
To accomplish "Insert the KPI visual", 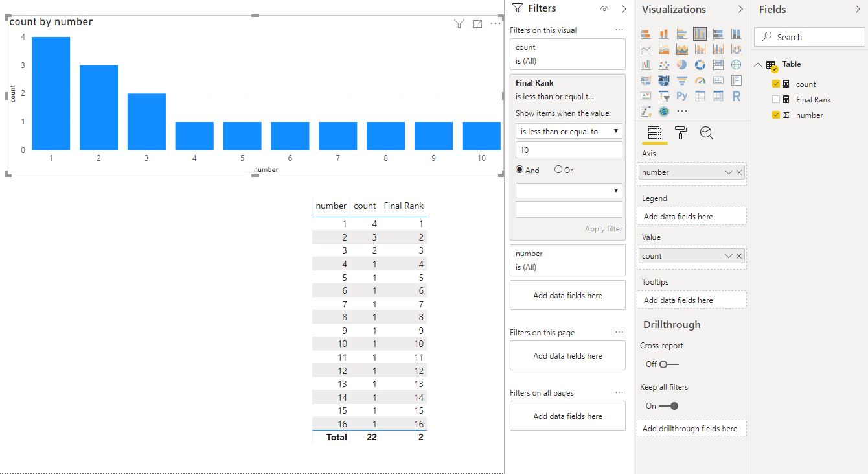I will pos(646,96).
